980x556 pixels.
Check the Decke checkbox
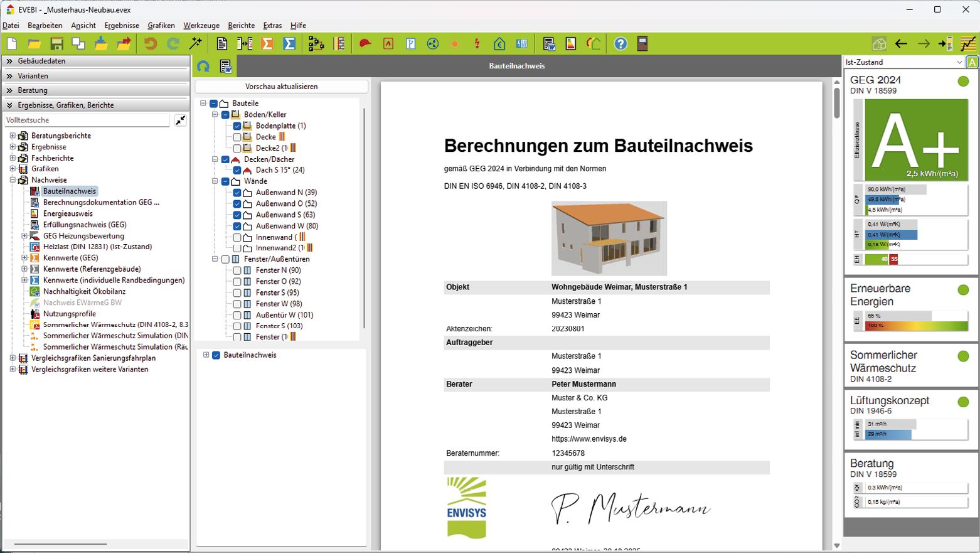point(237,137)
